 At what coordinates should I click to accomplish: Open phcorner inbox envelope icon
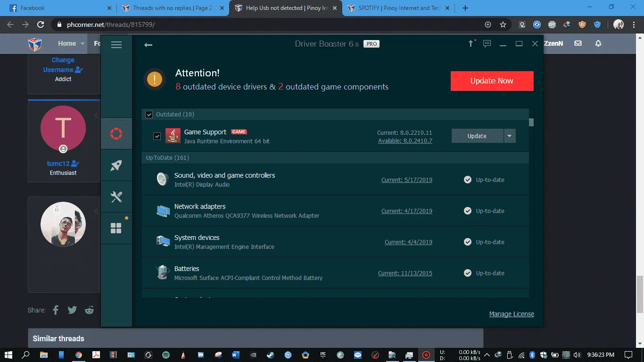point(578,43)
